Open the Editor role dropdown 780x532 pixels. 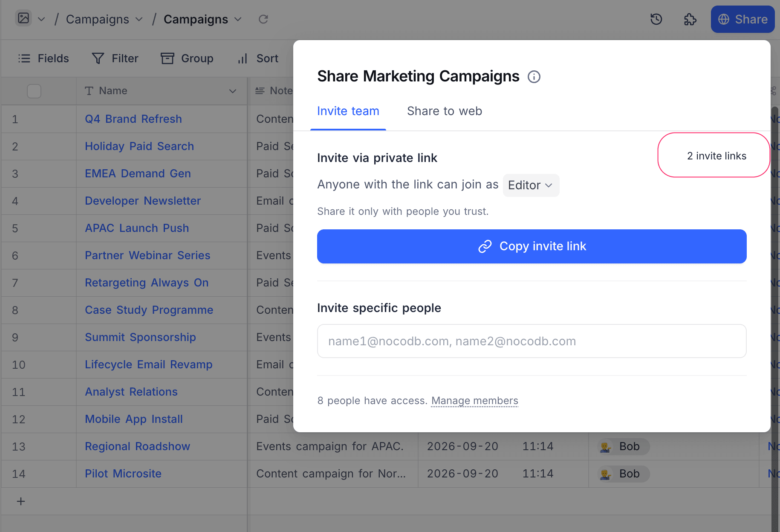click(x=531, y=185)
